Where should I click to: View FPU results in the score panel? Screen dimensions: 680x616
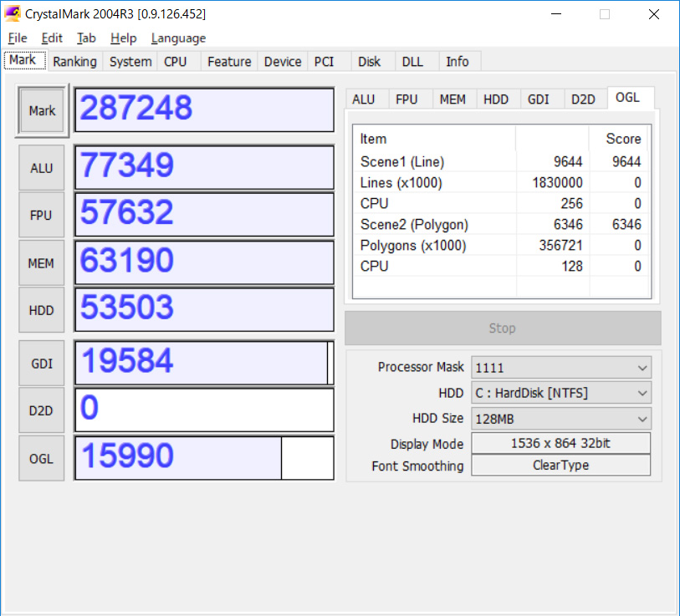[408, 99]
